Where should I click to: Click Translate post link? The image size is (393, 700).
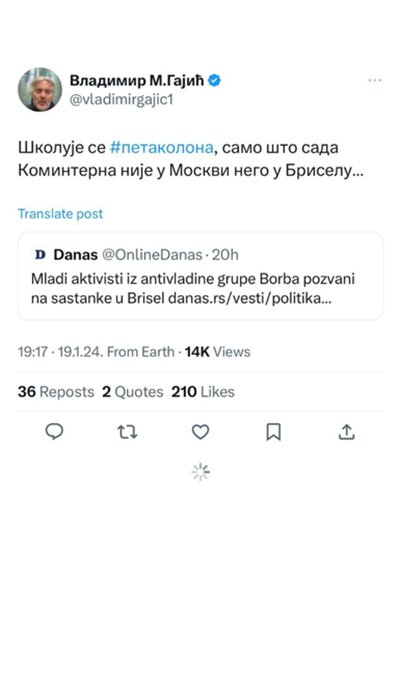(60, 214)
